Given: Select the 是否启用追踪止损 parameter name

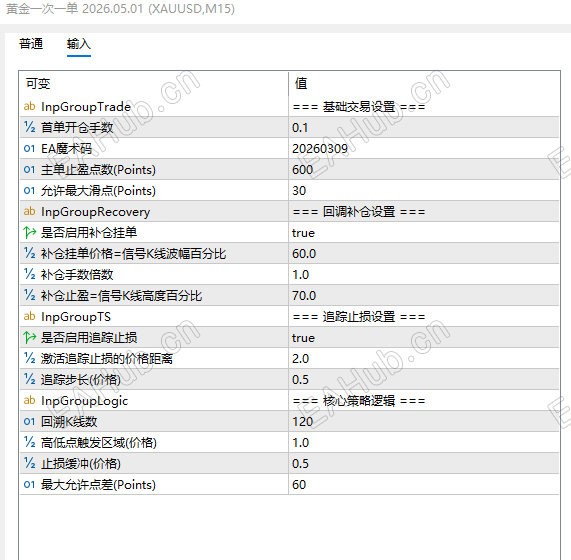Looking at the screenshot, I should [89, 338].
